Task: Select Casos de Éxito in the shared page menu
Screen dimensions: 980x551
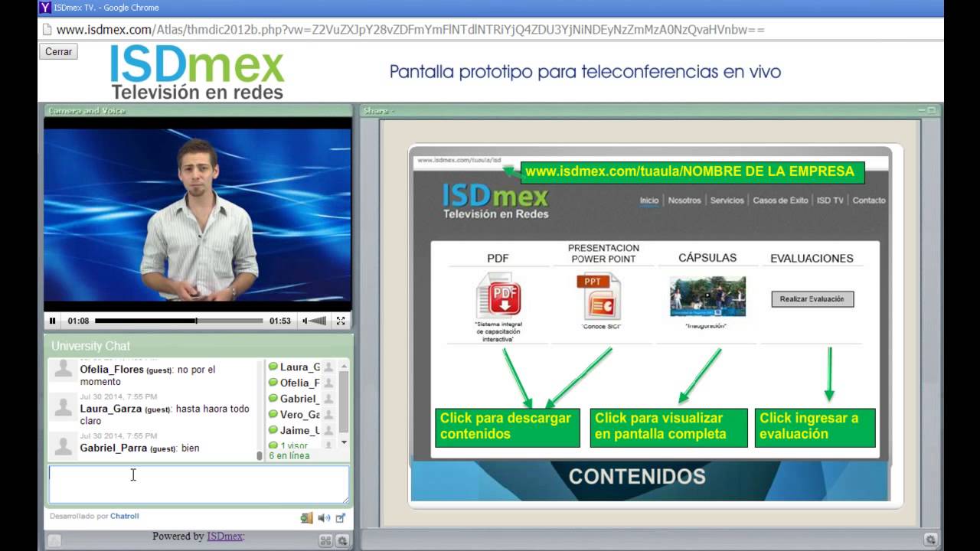Action: tap(780, 201)
